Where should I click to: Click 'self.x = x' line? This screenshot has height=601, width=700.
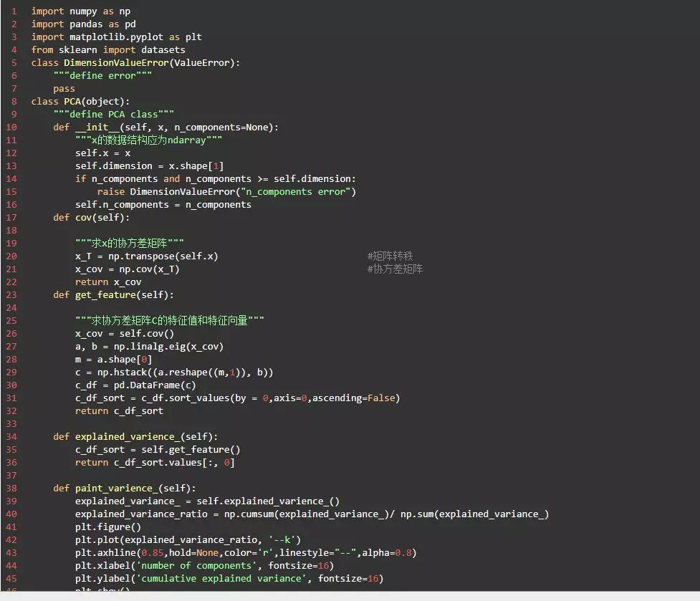(x=103, y=153)
